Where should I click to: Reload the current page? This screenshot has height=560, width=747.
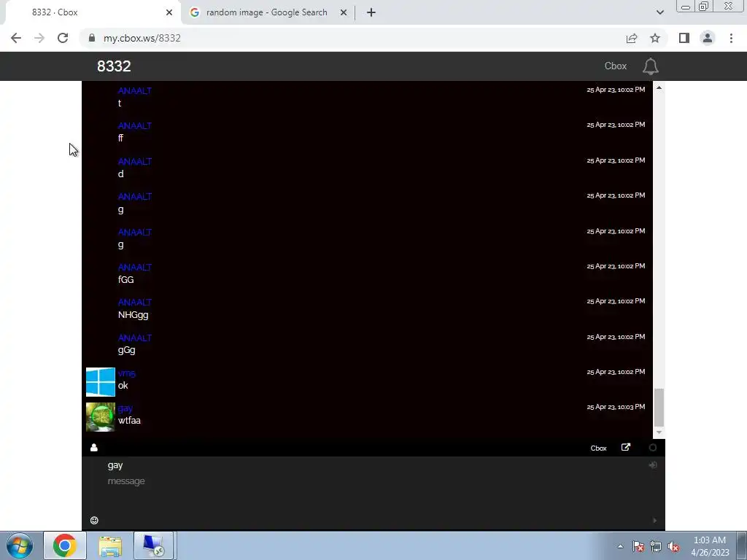pos(63,38)
